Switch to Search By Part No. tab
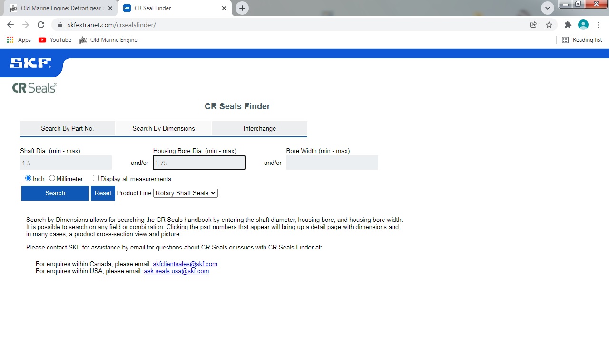Image resolution: width=609 pixels, height=364 pixels. (x=68, y=128)
